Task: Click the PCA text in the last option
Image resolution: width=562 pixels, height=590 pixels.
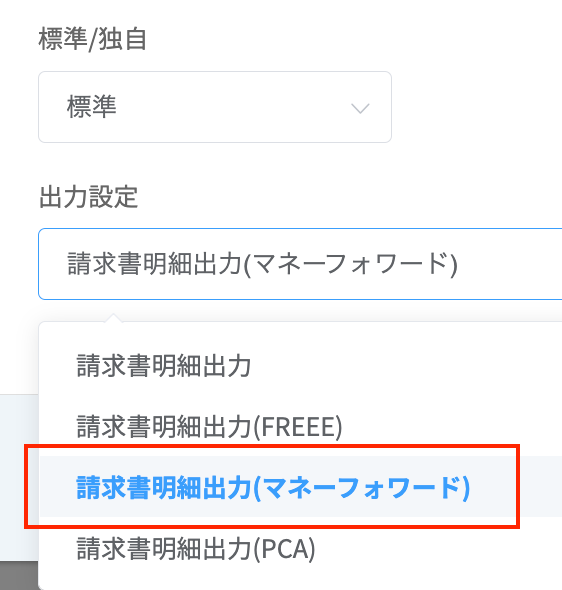Action: [x=285, y=549]
